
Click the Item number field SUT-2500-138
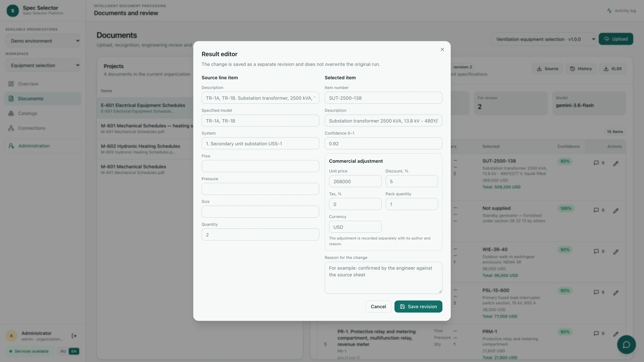coord(383,98)
